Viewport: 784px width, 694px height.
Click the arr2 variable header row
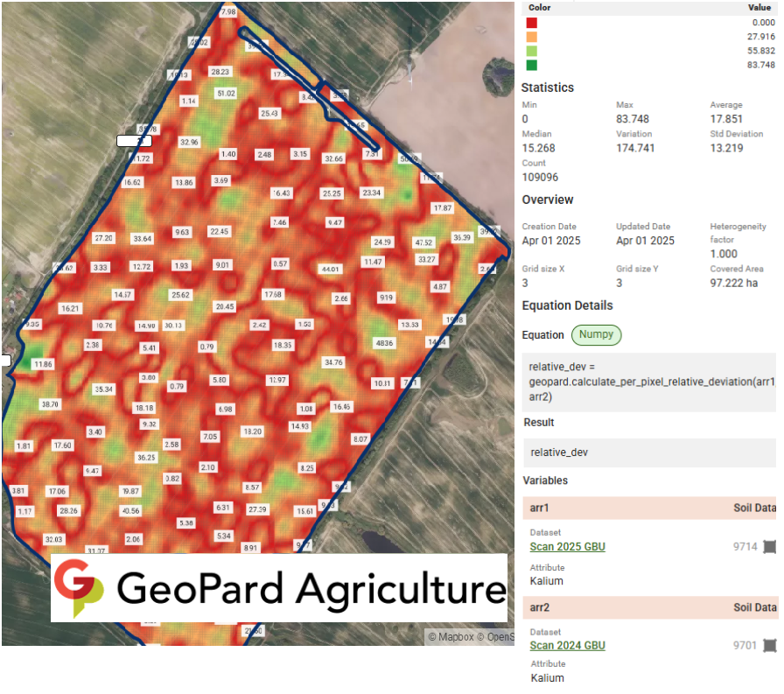click(x=649, y=607)
